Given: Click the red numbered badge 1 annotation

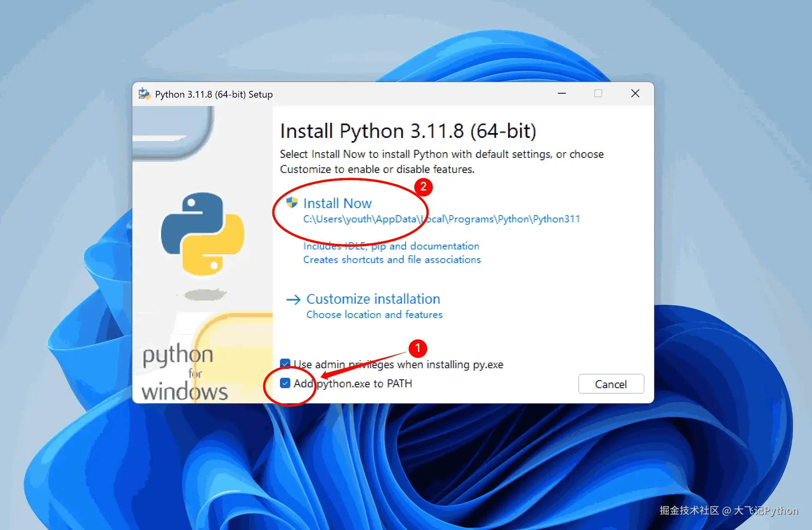Looking at the screenshot, I should pos(418,348).
